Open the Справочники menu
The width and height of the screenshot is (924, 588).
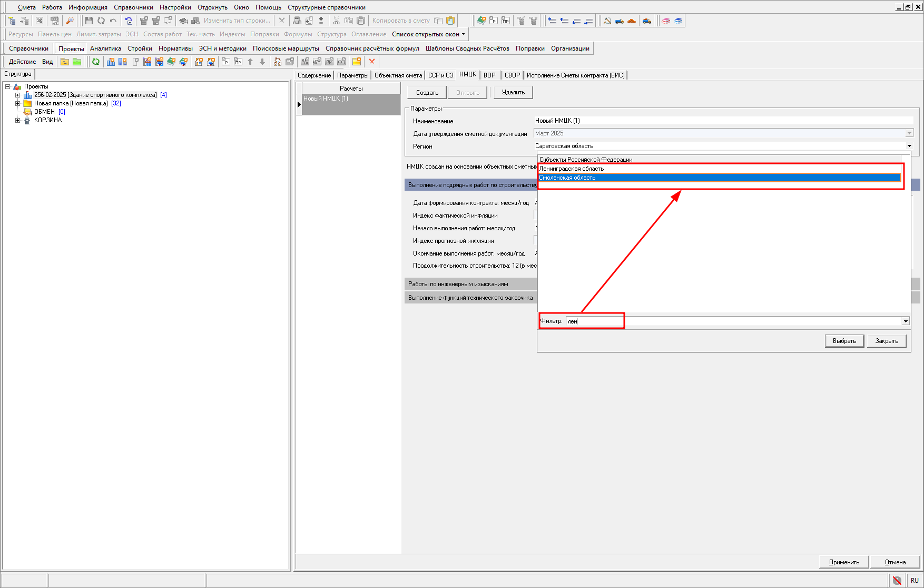[x=133, y=7]
